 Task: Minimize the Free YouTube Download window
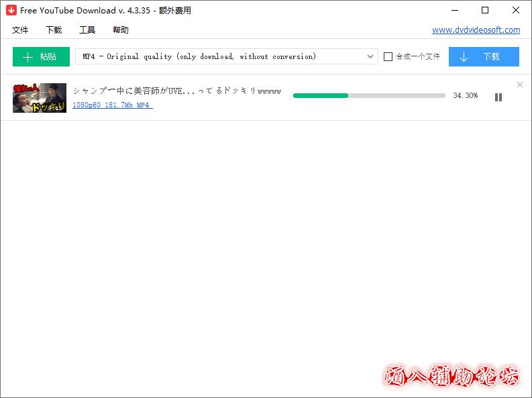click(x=455, y=10)
